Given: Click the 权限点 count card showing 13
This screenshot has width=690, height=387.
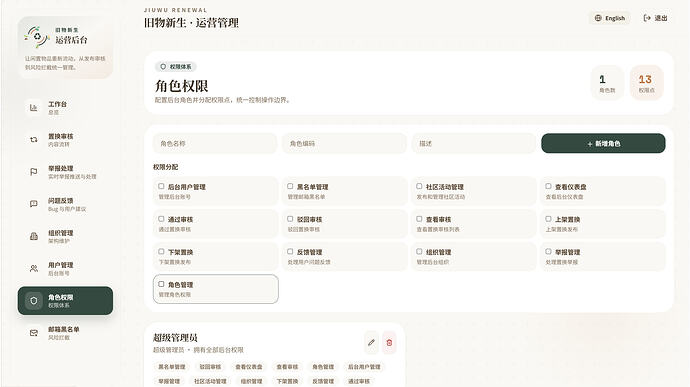Looking at the screenshot, I should click(646, 83).
